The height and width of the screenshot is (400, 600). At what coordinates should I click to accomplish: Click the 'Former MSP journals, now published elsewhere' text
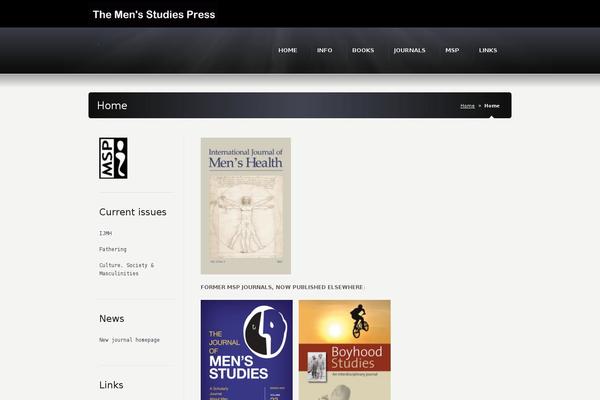click(282, 287)
